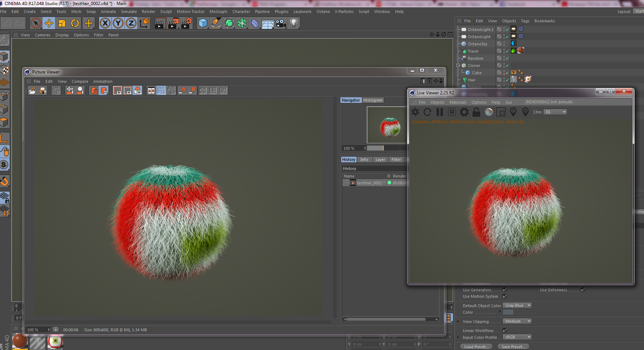Open the MoGraph menu
The image size is (644, 350).
point(218,12)
